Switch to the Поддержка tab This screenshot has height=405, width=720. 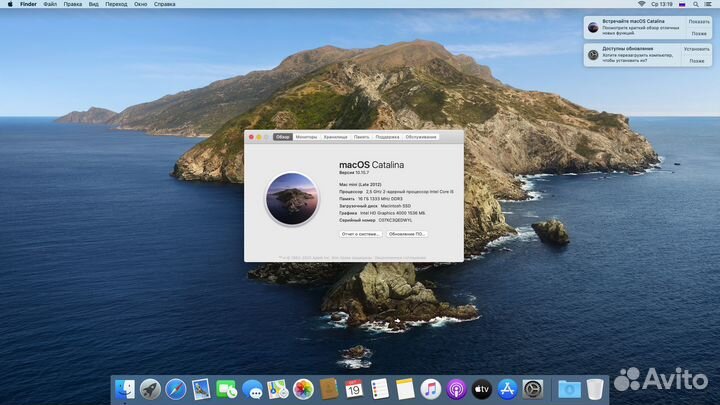(387, 137)
